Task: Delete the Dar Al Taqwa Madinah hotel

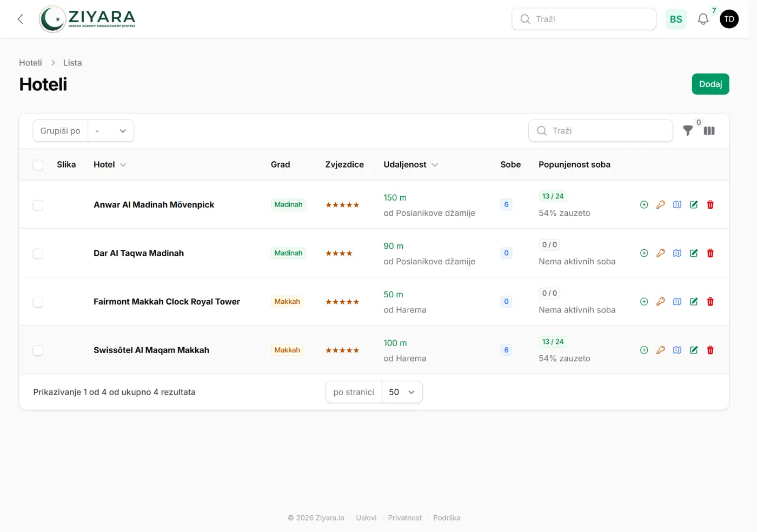Action: pos(710,253)
